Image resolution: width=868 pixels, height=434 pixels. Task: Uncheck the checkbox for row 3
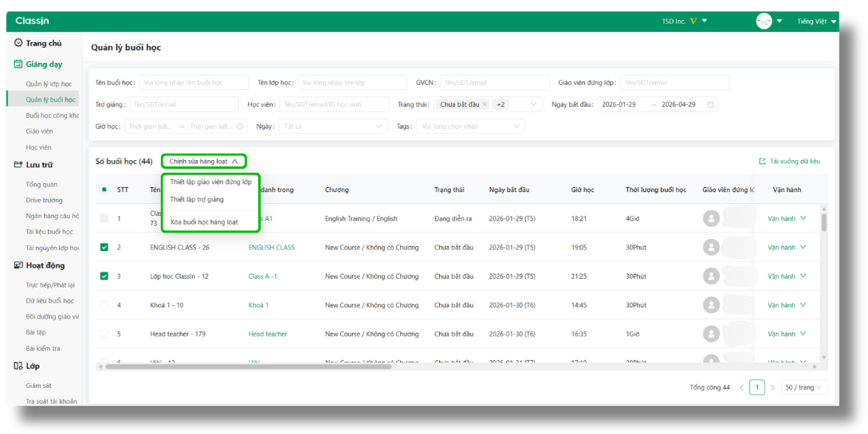pos(104,276)
